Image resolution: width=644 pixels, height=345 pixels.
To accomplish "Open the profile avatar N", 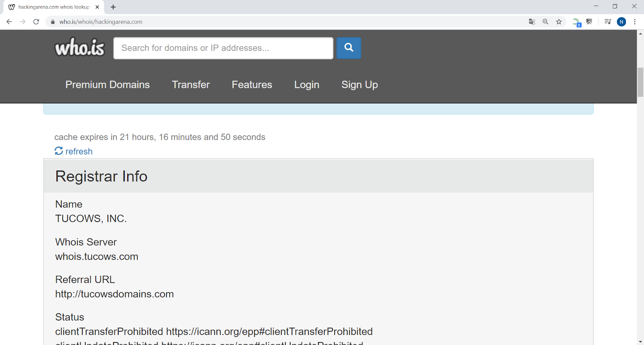I will coord(621,22).
